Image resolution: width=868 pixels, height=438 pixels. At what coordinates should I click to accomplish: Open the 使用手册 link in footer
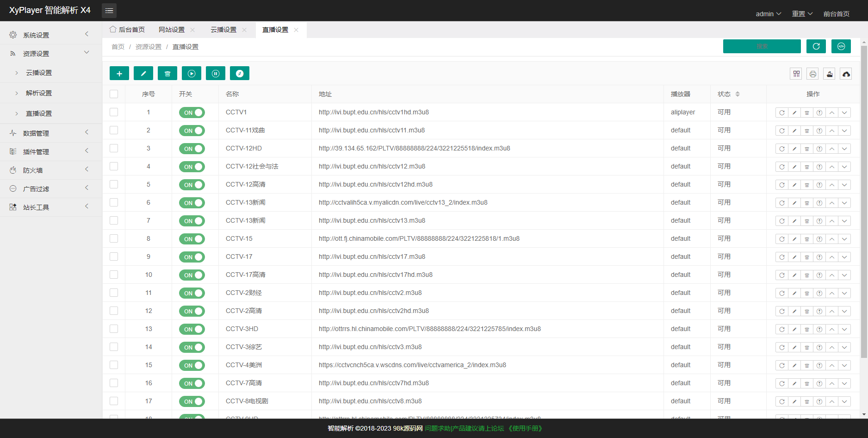point(525,428)
